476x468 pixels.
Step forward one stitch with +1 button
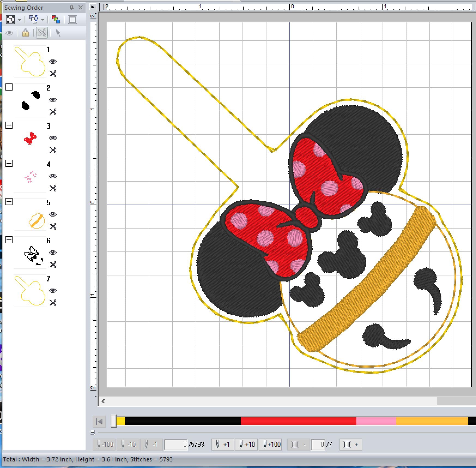pyautogui.click(x=223, y=445)
